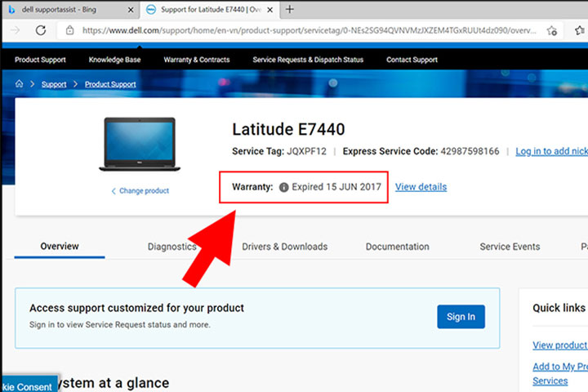Select the Diagnostics tab
This screenshot has width=588, height=392.
pos(171,247)
